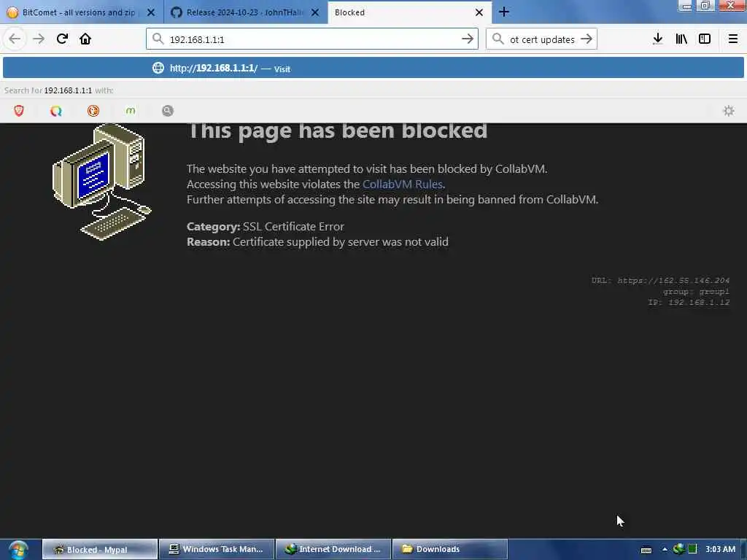
Task: Expand the hidden tray icons arrow
Action: (x=665, y=550)
